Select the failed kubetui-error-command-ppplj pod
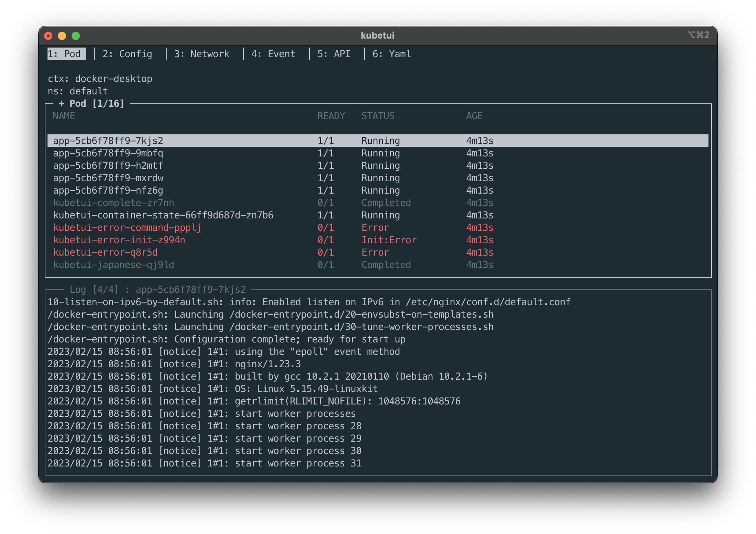This screenshot has height=534, width=756. (x=127, y=228)
